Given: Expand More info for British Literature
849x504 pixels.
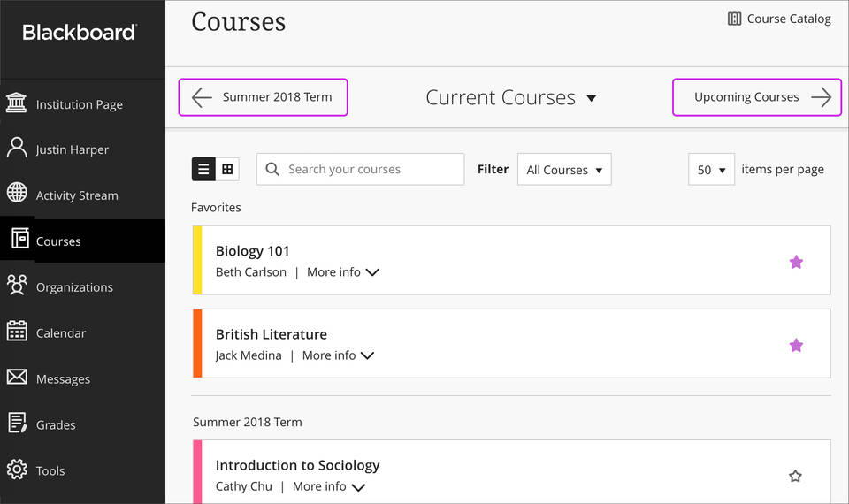Looking at the screenshot, I should click(338, 355).
